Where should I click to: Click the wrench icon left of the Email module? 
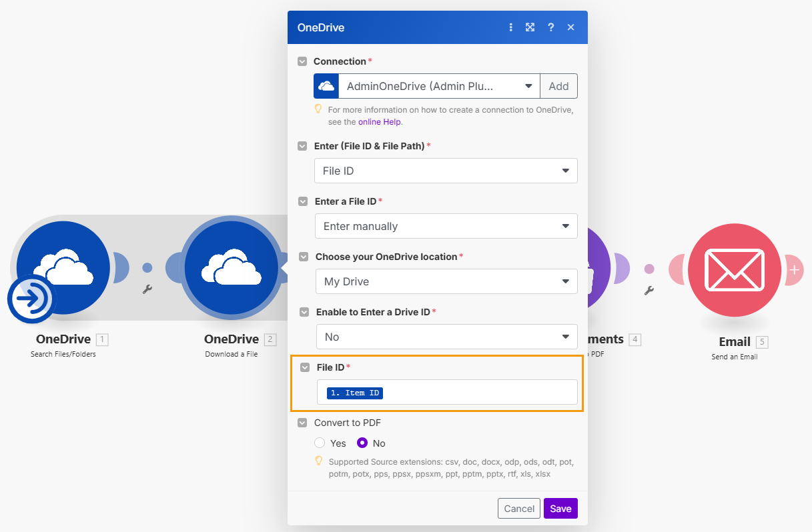[x=649, y=290]
